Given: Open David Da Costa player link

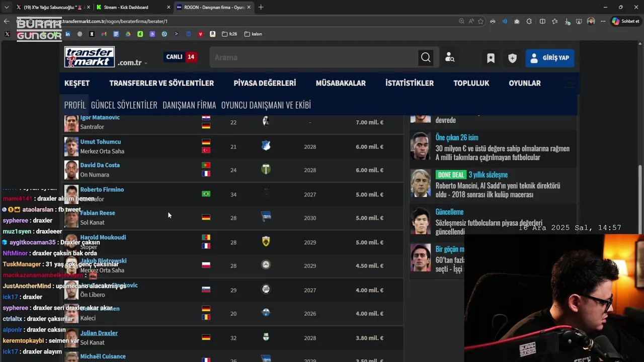Looking at the screenshot, I should (100, 165).
